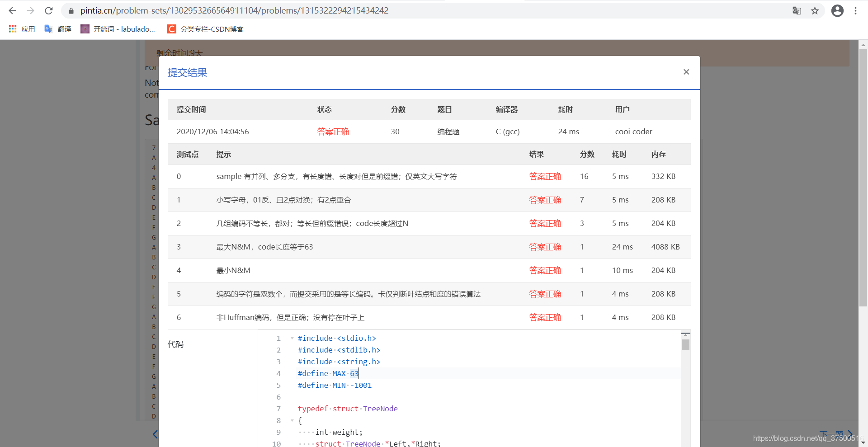Click compiler value C (gcc)
This screenshot has width=868, height=447.
tap(508, 132)
